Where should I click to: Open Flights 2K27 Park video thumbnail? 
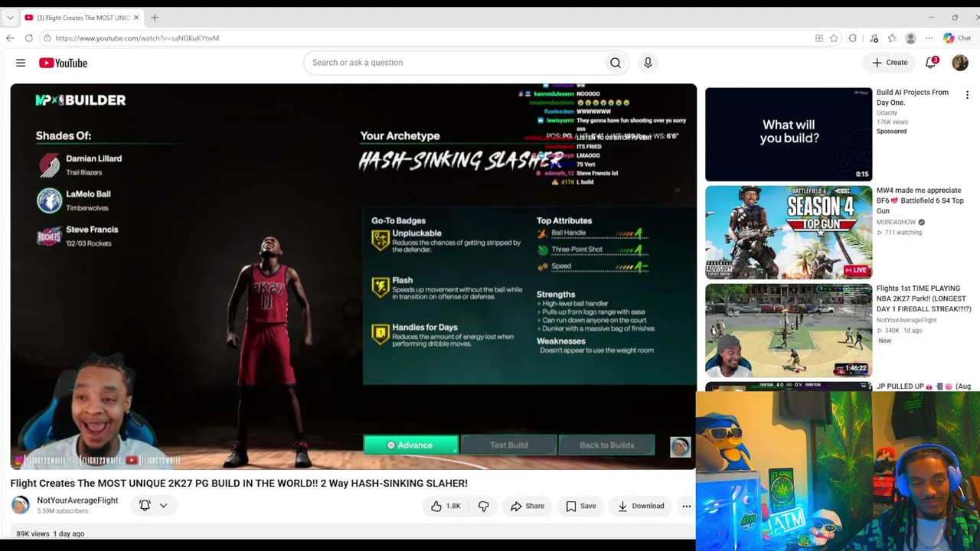788,331
